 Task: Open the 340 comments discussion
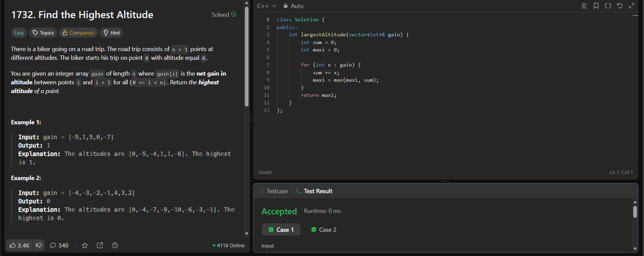[x=59, y=245]
